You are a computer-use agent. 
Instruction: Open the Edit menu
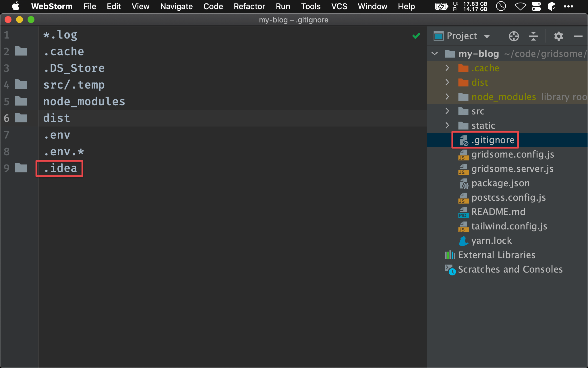tap(114, 6)
